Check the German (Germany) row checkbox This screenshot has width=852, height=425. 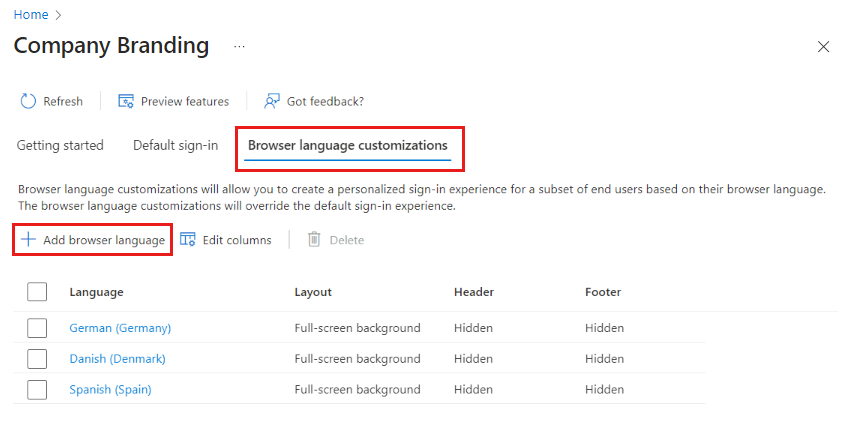37,328
